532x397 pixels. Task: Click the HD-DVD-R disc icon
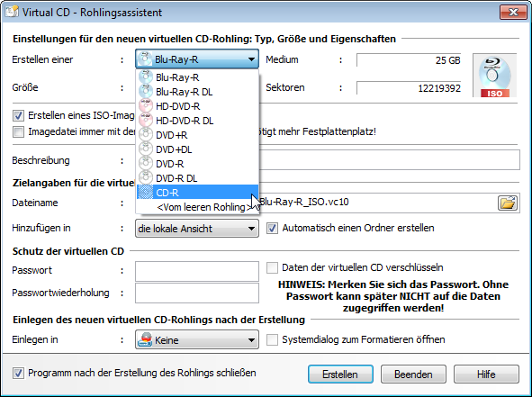[146, 106]
